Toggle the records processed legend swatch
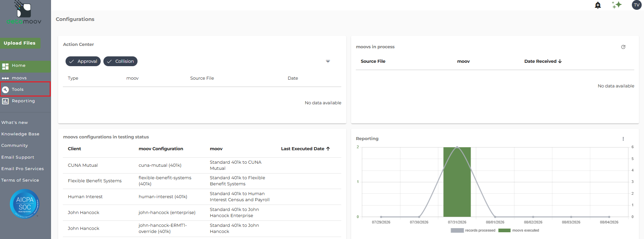644x239 pixels. [457, 231]
